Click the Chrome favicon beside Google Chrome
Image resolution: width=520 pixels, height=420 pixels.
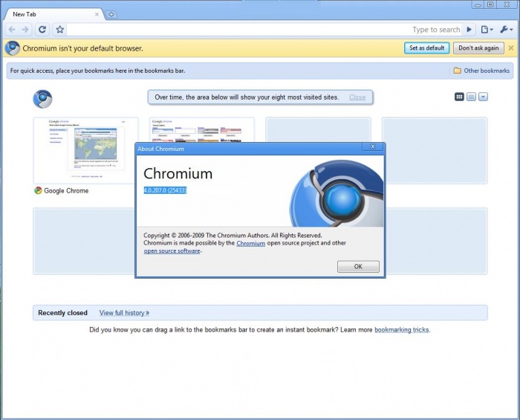38,190
